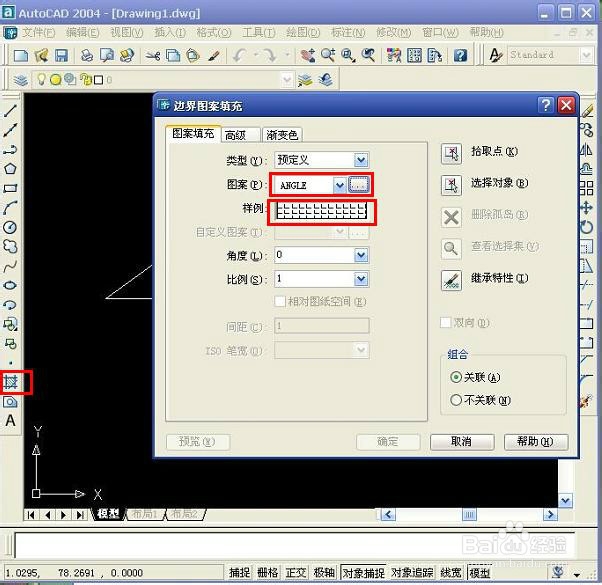This screenshot has height=585, width=602.
Task: Open the 比例 scale dropdown
Action: [361, 279]
